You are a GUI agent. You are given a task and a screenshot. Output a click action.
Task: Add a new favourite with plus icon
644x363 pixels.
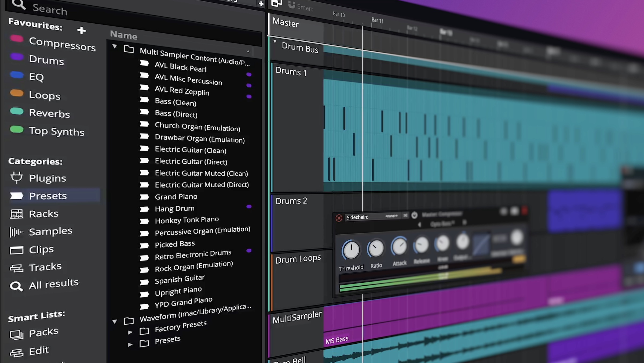[x=81, y=30]
